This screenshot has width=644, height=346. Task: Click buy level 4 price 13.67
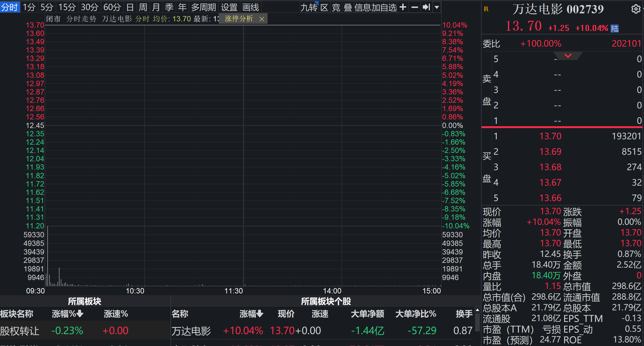pyautogui.click(x=550, y=182)
